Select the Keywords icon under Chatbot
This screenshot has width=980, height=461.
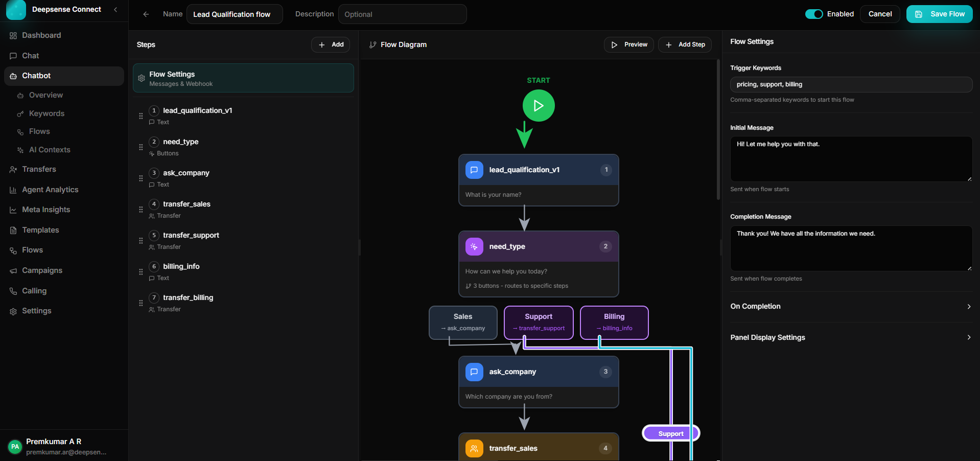[20, 113]
